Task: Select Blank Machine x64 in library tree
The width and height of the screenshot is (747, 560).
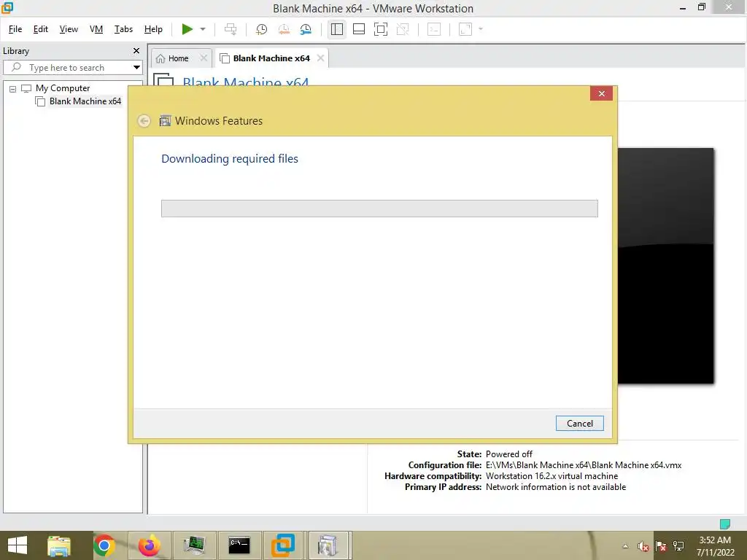Action: (85, 101)
